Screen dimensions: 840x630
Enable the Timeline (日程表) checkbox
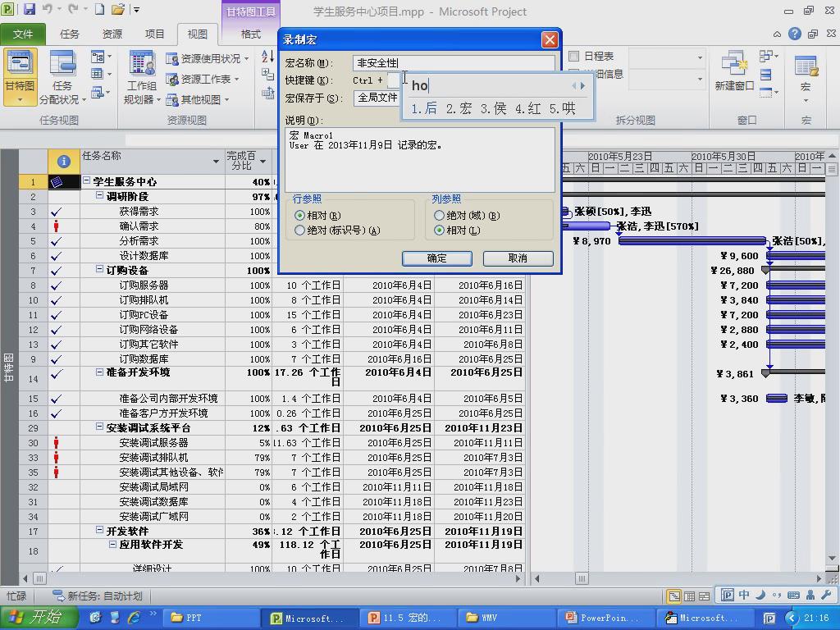tap(573, 57)
